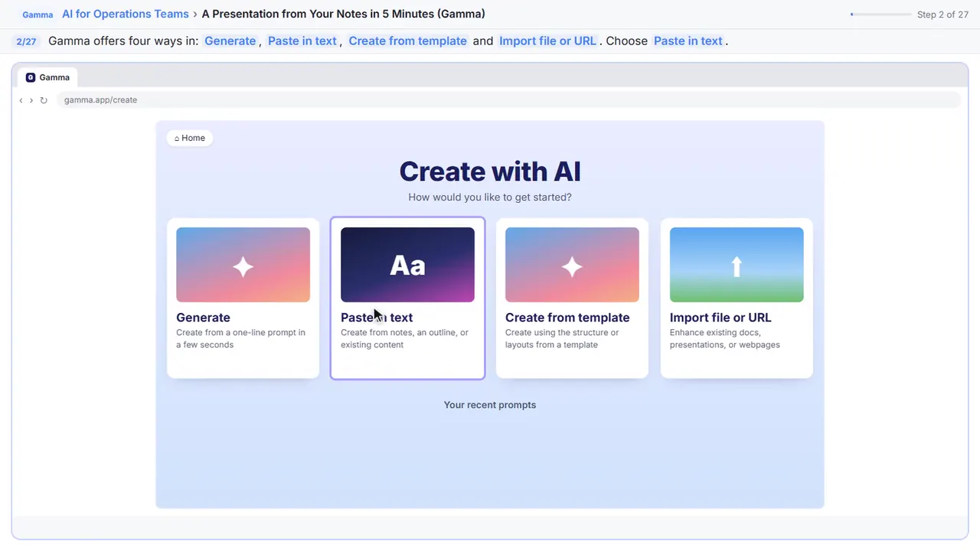Image resolution: width=980 pixels, height=551 pixels.
Task: Select the Generate card's sparkle thumbnail
Action: coord(243,265)
